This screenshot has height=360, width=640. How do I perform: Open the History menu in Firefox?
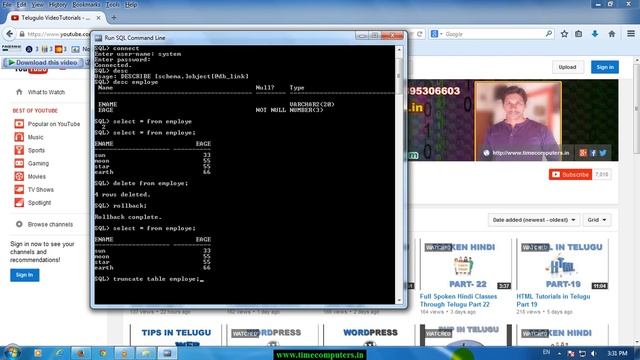(58, 5)
